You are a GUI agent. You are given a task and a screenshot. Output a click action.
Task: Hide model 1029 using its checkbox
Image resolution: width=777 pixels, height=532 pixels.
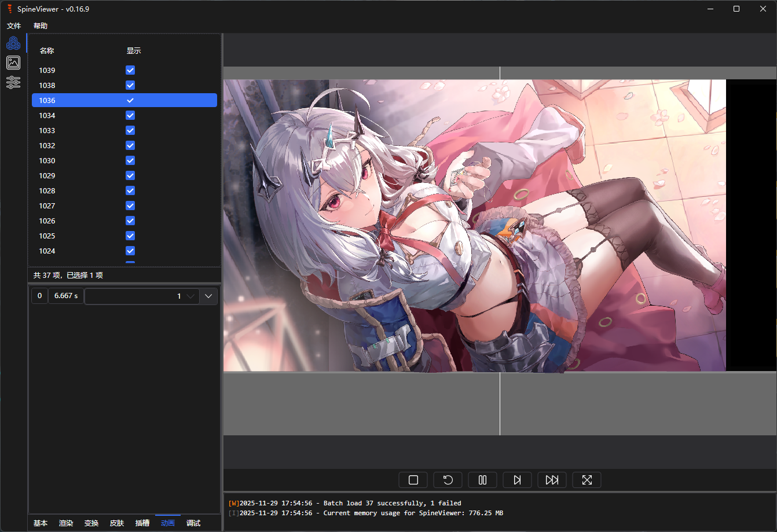click(x=130, y=175)
